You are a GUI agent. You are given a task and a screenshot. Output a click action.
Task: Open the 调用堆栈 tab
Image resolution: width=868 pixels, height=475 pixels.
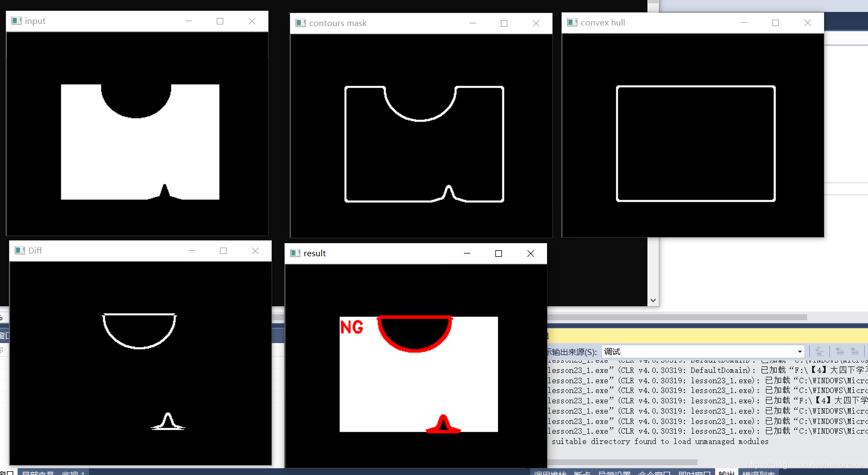pos(550,473)
